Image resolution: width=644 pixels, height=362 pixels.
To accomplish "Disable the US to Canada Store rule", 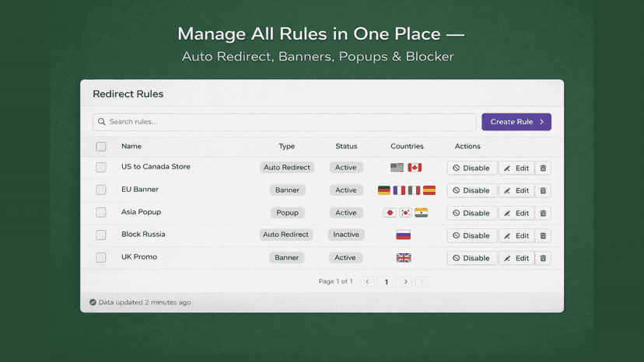I will pos(472,168).
